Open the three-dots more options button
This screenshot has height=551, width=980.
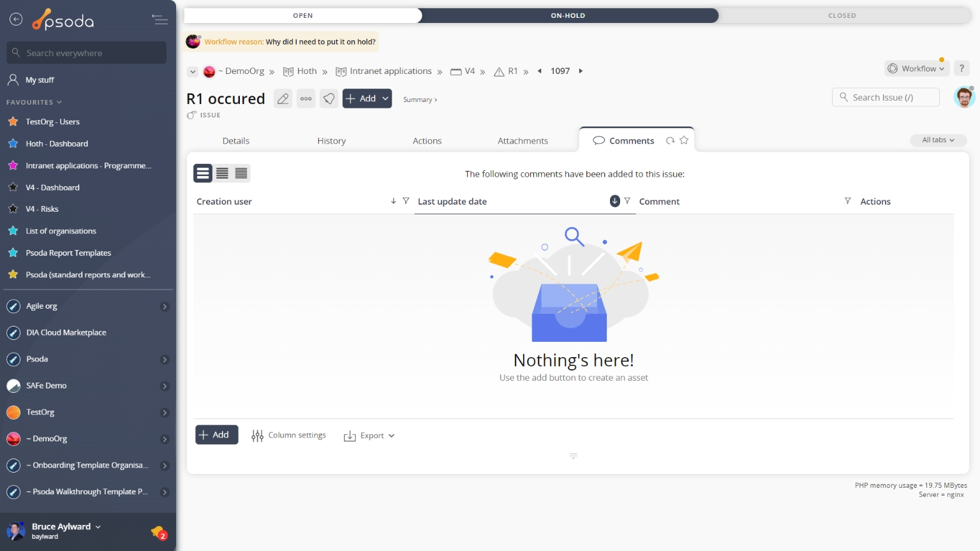click(306, 99)
